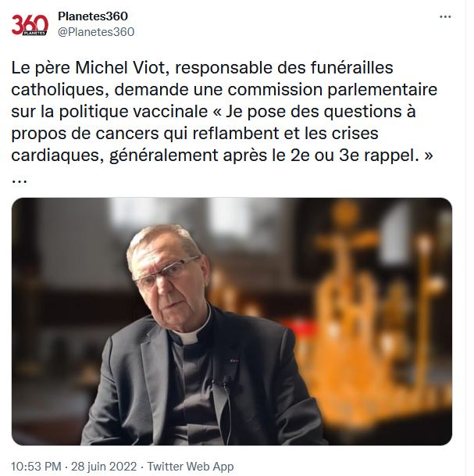The height and width of the screenshot is (476, 474).
Task: Open the priest video thumbnail
Action: pyautogui.click(x=232, y=320)
